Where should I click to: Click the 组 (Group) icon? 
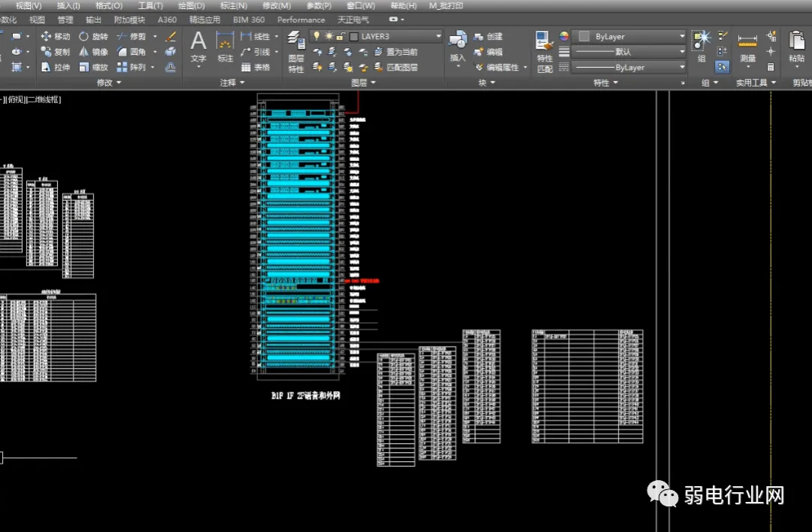click(701, 47)
